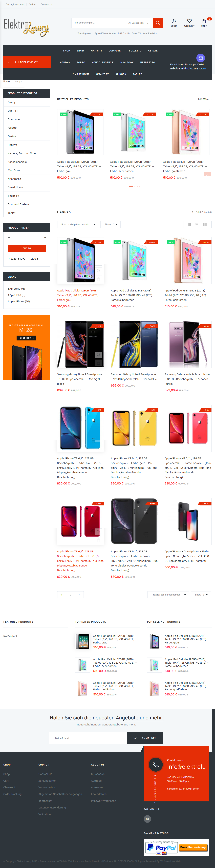Open the top Show 12 dropdown
215x868 pixels.
(111, 224)
